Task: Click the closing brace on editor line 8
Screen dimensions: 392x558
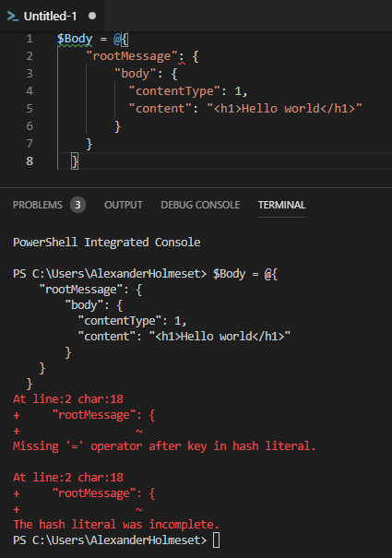Action: click(x=75, y=161)
